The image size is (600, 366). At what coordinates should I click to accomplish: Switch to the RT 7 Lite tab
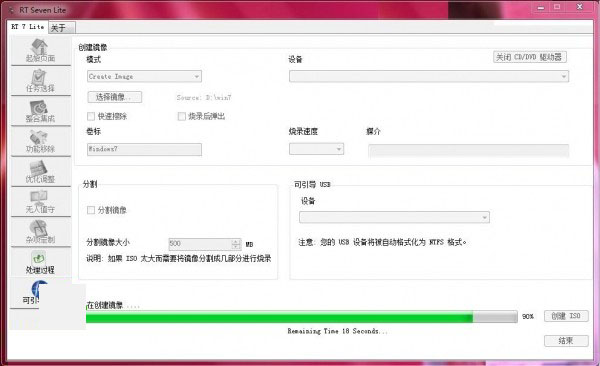(28, 27)
